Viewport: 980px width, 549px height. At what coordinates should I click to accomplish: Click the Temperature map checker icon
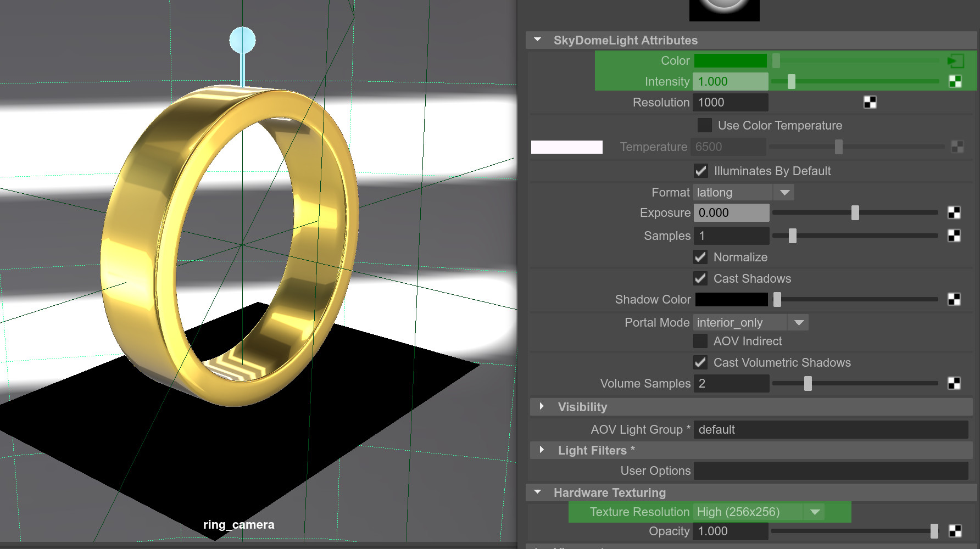(x=957, y=147)
